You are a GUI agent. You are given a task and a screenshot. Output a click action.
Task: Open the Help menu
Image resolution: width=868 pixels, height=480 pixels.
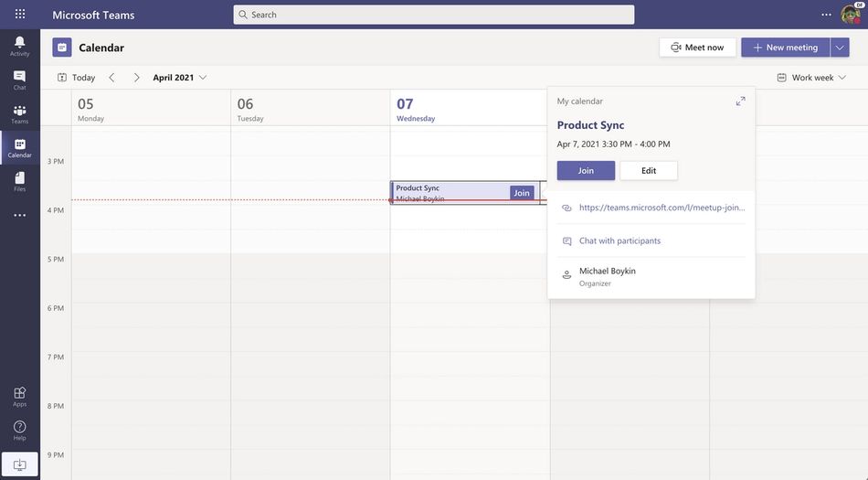point(19,431)
